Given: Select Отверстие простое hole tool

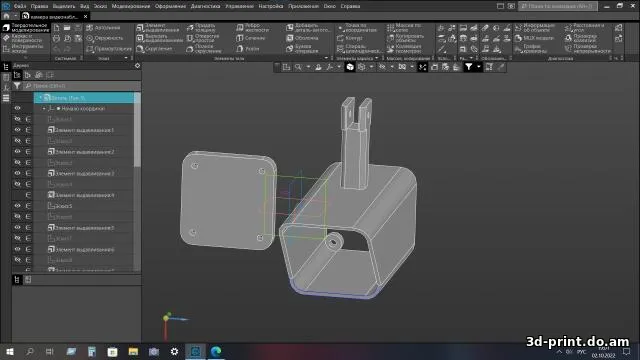Looking at the screenshot, I should 203,38.
